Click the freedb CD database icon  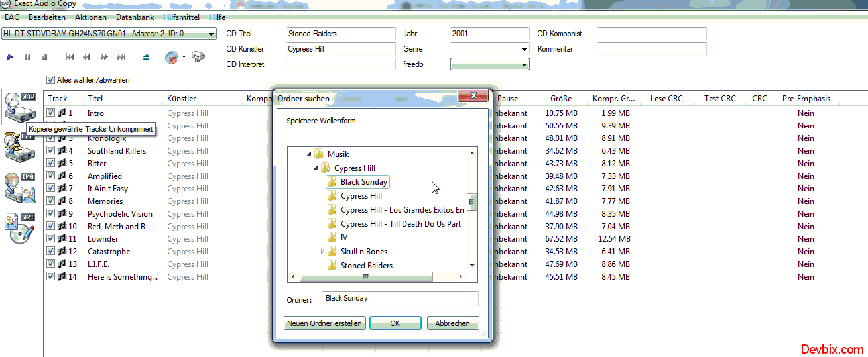tap(172, 57)
